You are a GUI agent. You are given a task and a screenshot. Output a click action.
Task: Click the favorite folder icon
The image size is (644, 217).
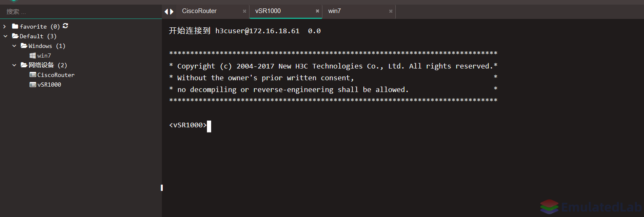coord(15,26)
